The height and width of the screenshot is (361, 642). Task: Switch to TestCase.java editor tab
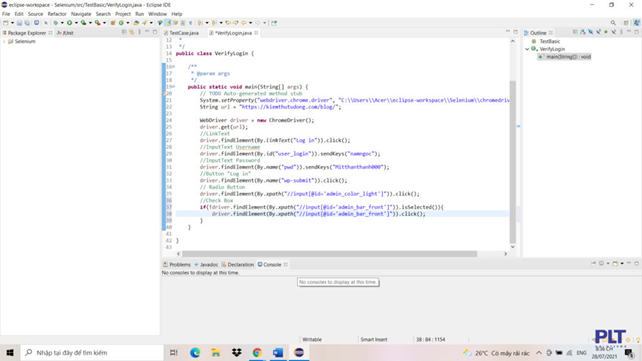(182, 33)
